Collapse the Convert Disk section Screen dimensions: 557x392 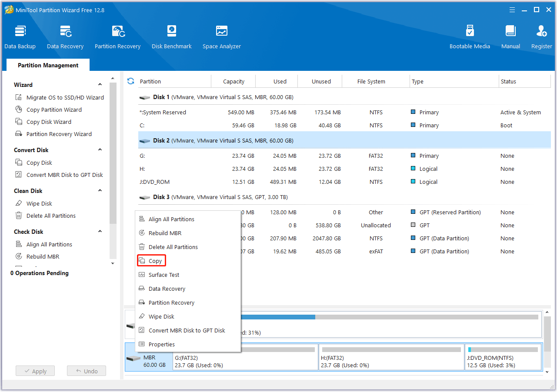click(100, 149)
